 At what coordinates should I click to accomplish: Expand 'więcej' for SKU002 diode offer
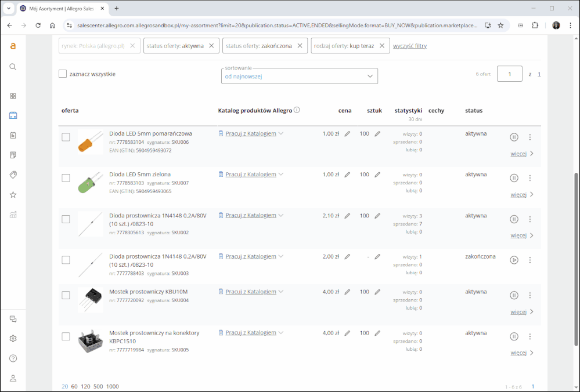click(522, 235)
